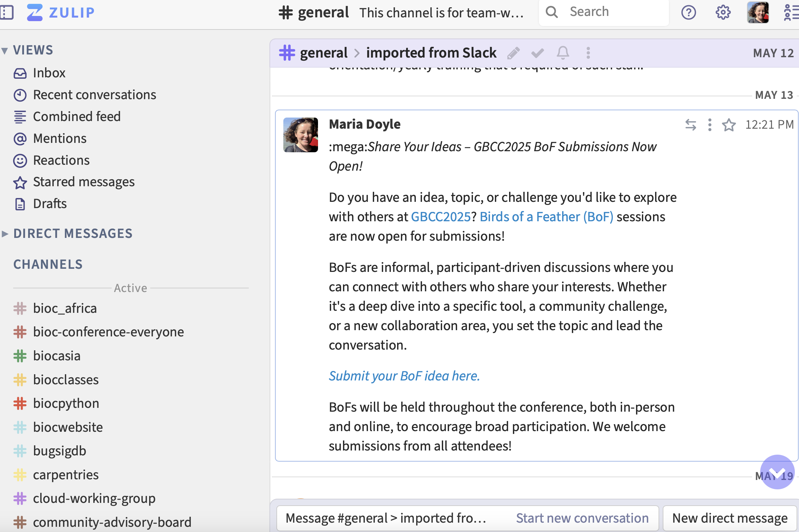Toggle the user list sidebar
799x532 pixels.
pyautogui.click(x=791, y=13)
